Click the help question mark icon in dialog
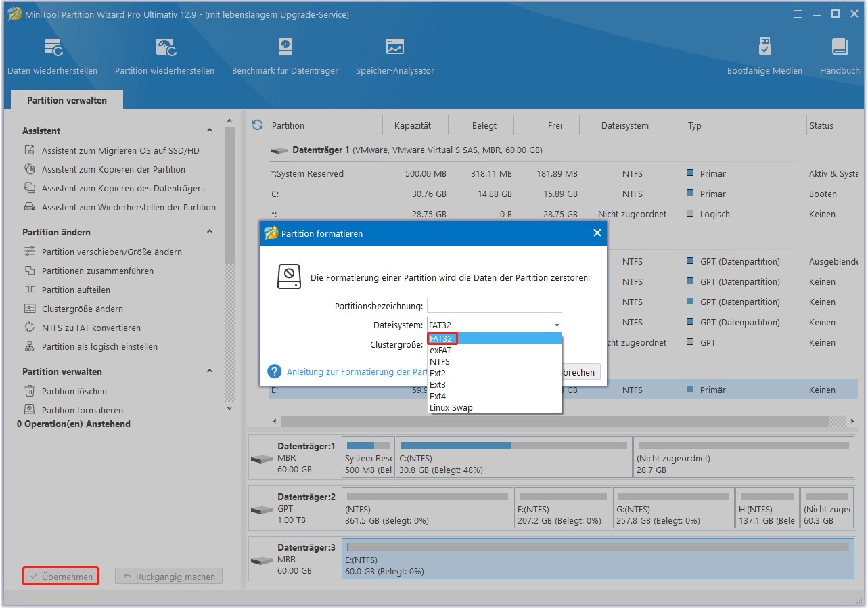868x609 pixels. pos(274,371)
